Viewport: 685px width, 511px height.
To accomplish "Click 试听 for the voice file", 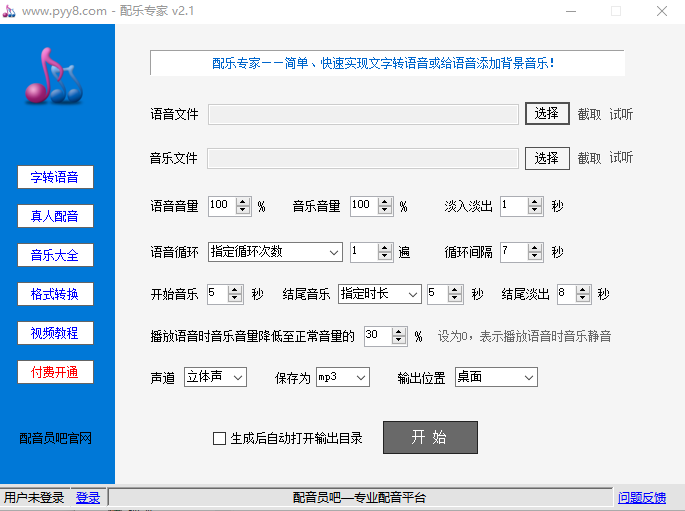I will (621, 114).
